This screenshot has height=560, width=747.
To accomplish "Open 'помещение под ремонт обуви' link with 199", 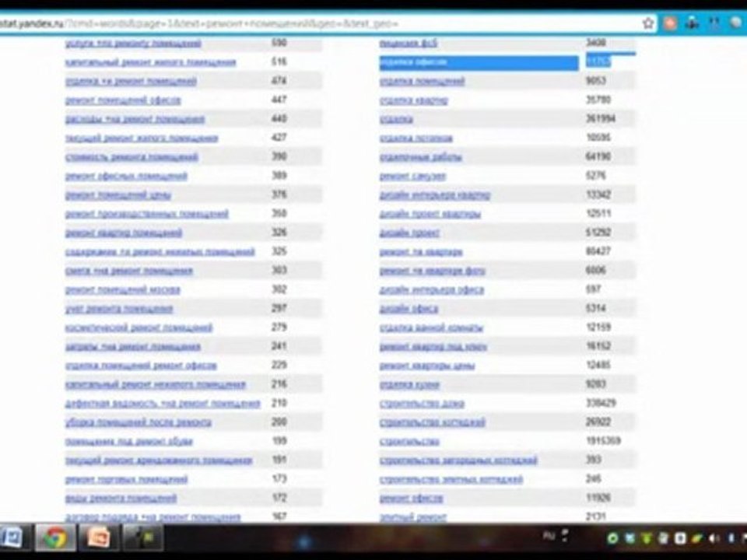I will tap(128, 442).
